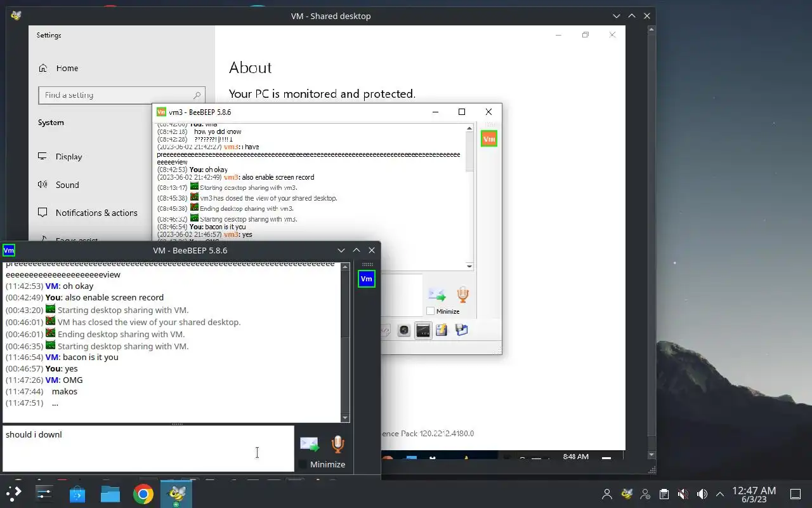812x508 pixels.
Task: Open Discover store from taskbar
Action: click(77, 493)
